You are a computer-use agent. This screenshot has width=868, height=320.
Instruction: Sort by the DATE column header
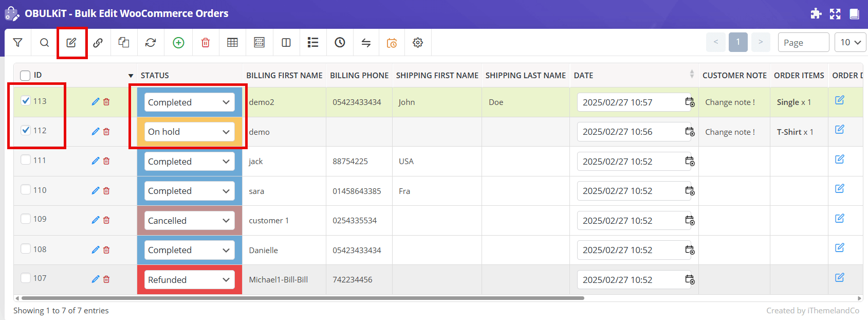(x=583, y=76)
